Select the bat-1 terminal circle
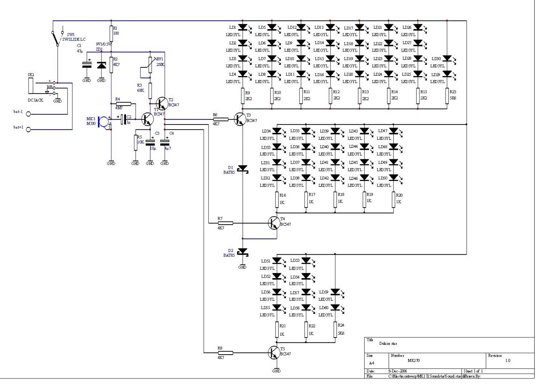 (x=28, y=114)
